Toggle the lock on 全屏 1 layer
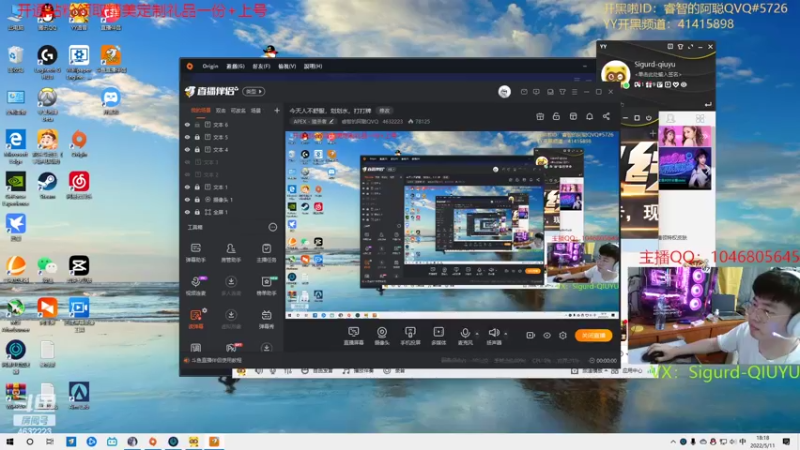Screen dimensions: 800x450 point(197,212)
